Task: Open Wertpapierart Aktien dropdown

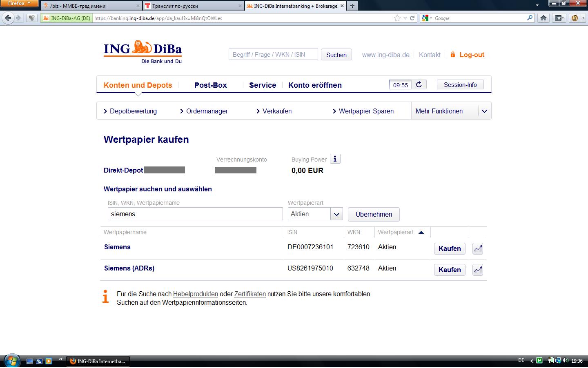Action: pyautogui.click(x=336, y=214)
